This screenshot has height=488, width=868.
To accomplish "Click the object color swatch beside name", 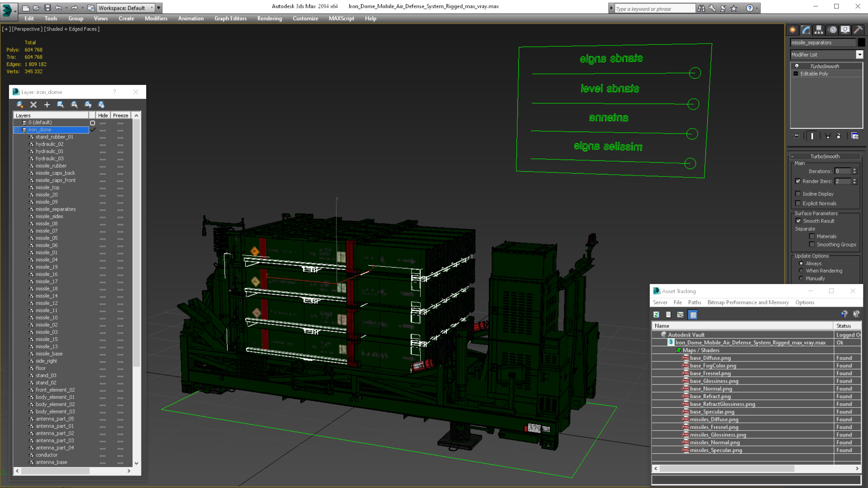I will (x=861, y=42).
